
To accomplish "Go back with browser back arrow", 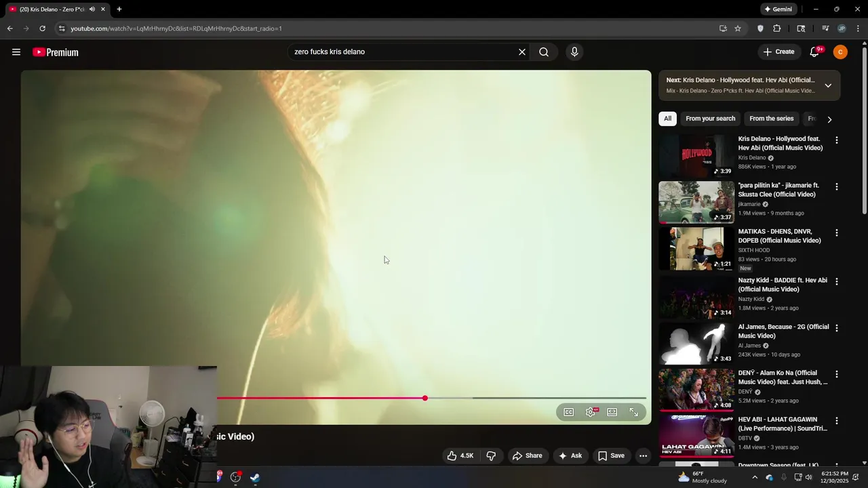I will click(10, 28).
